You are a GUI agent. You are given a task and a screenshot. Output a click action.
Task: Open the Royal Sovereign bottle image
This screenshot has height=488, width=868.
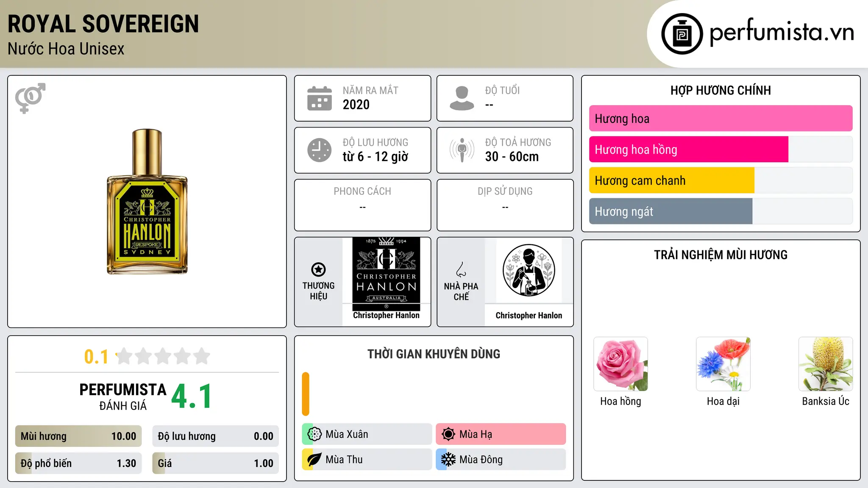(x=147, y=202)
